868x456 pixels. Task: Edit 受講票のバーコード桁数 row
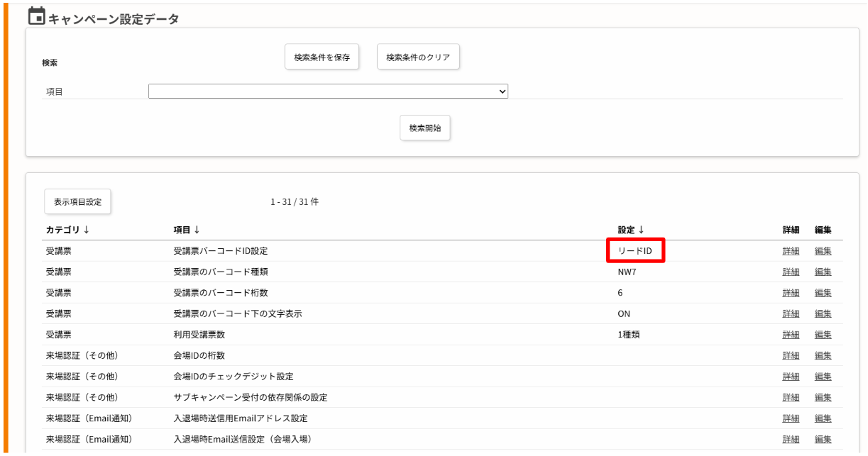pyautogui.click(x=823, y=293)
